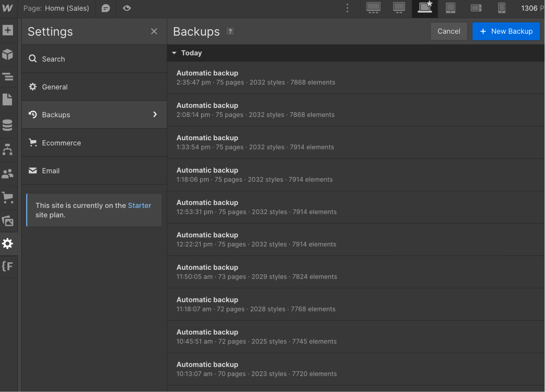545x392 pixels.
Task: Open the Pages panel
Action: point(8,99)
